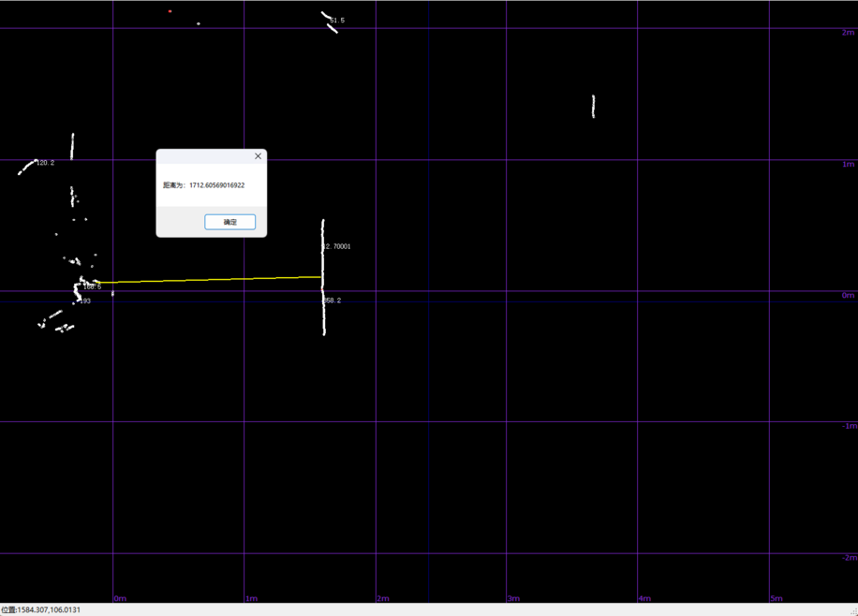This screenshot has height=616, width=858.
Task: Click the point label 193
Action: [x=85, y=301]
